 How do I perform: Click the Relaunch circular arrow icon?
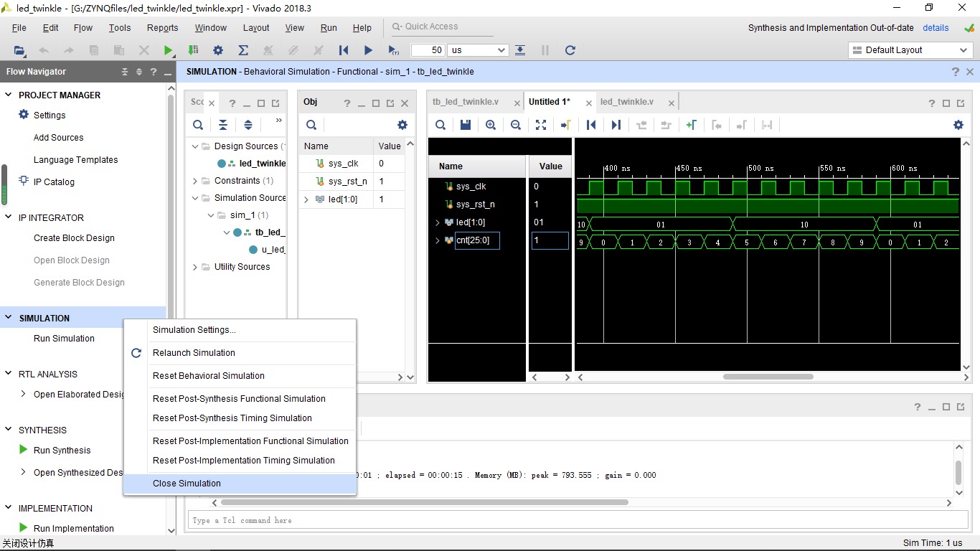pos(136,353)
